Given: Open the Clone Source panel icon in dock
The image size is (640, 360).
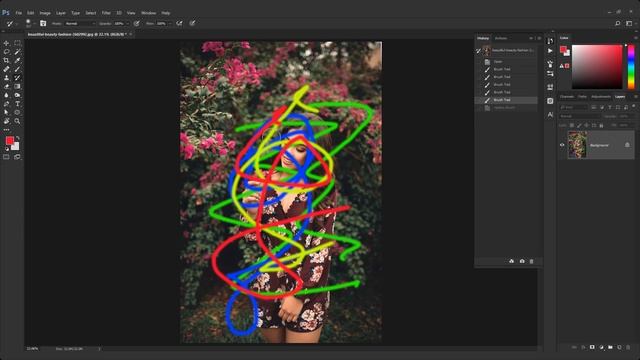Looking at the screenshot, I should 550,87.
